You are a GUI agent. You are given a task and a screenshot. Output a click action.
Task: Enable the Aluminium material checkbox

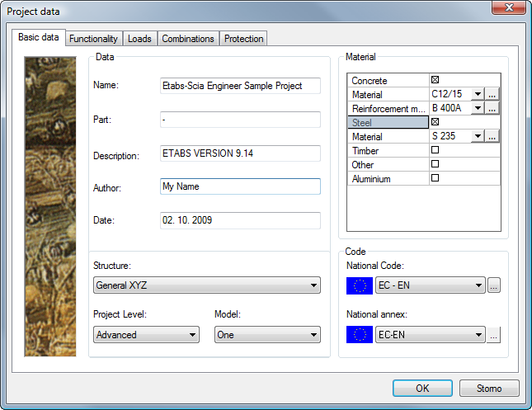point(435,178)
